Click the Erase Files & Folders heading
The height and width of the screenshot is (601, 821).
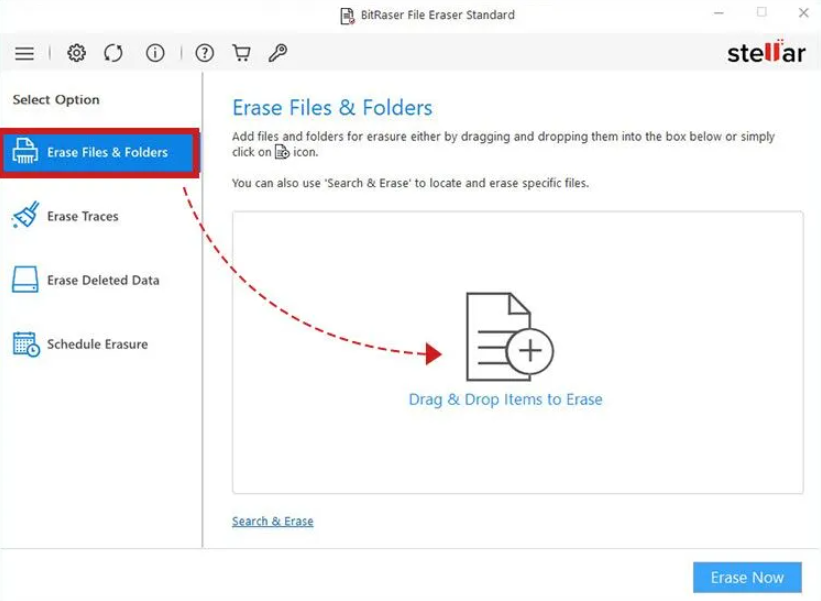click(x=332, y=108)
